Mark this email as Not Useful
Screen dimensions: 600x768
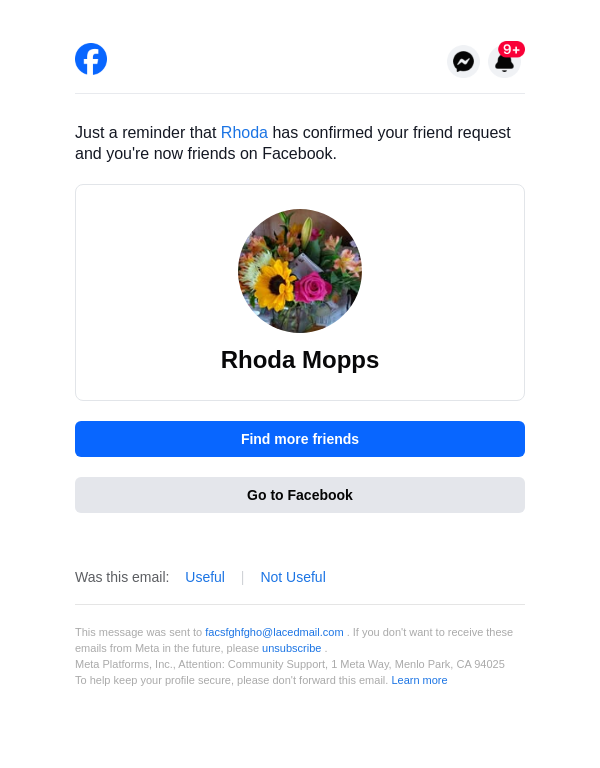tap(293, 577)
